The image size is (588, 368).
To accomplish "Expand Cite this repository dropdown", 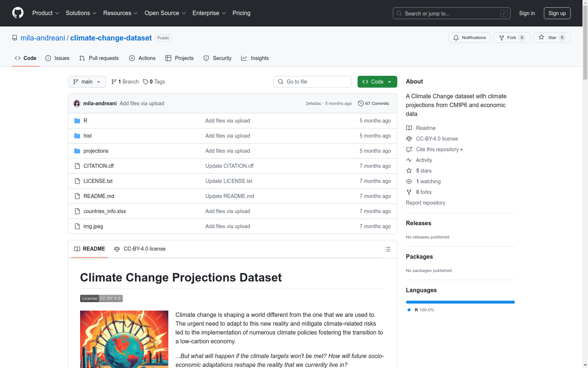I will pyautogui.click(x=440, y=149).
